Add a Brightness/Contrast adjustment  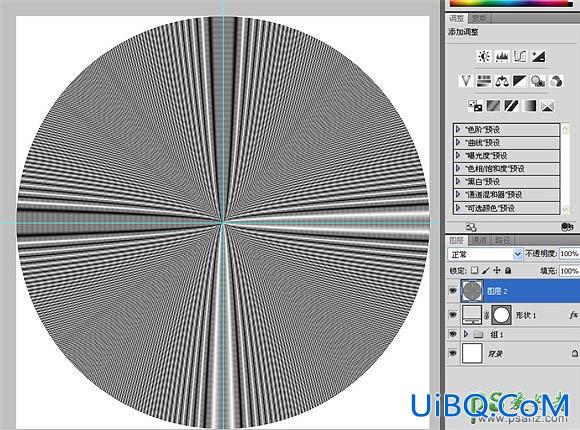tap(483, 56)
